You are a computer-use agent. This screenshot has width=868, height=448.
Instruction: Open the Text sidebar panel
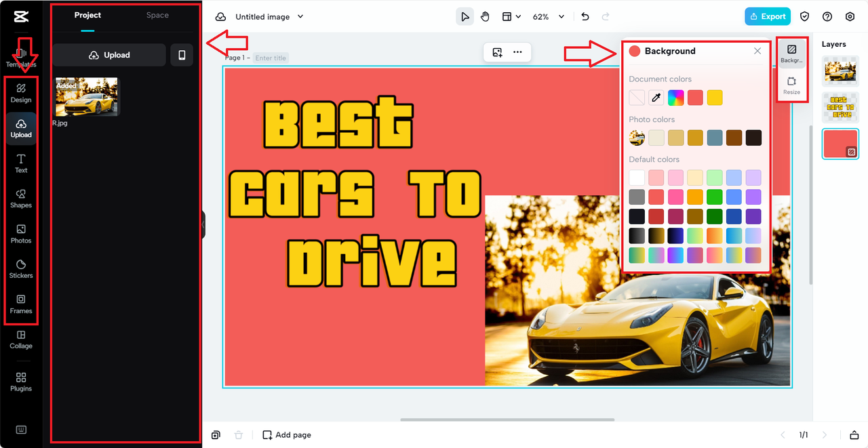[21, 163]
